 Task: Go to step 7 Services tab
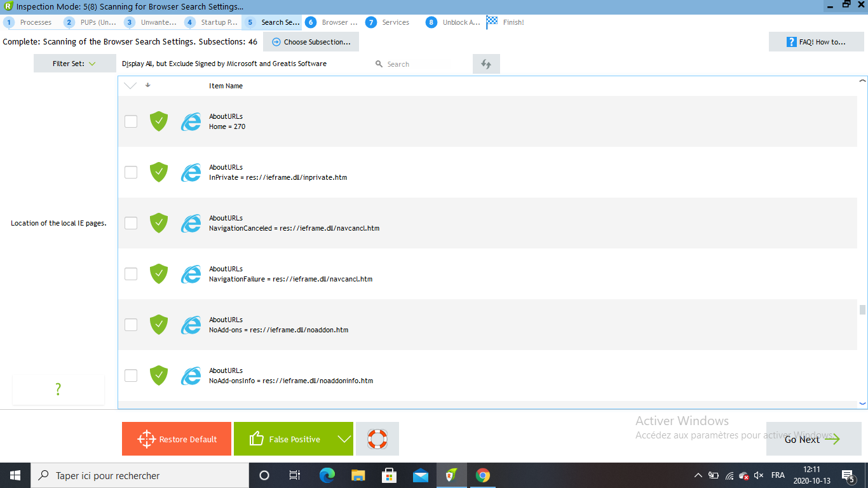click(x=388, y=22)
